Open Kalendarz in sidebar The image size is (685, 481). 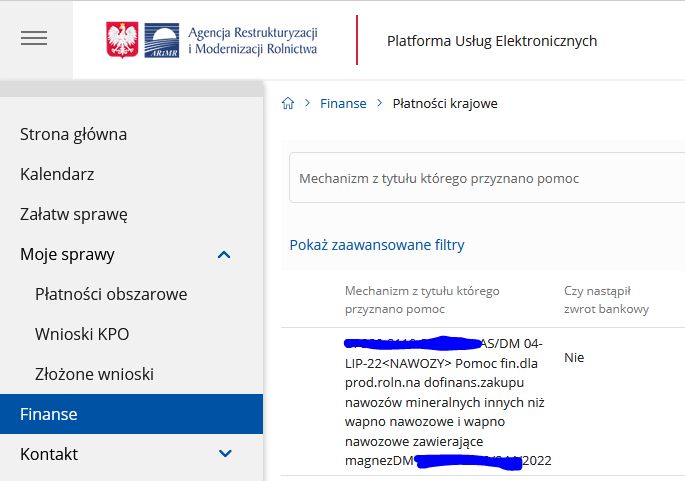[x=57, y=174]
